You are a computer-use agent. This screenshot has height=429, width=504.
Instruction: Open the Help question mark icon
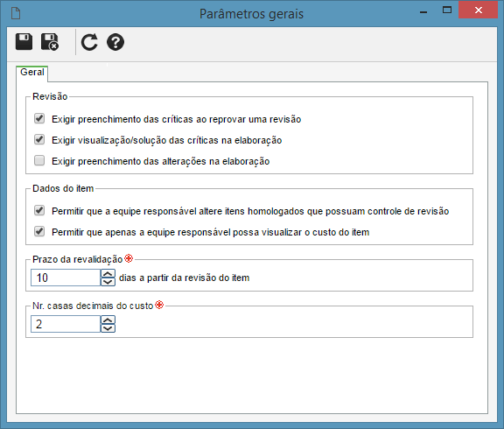tap(115, 42)
